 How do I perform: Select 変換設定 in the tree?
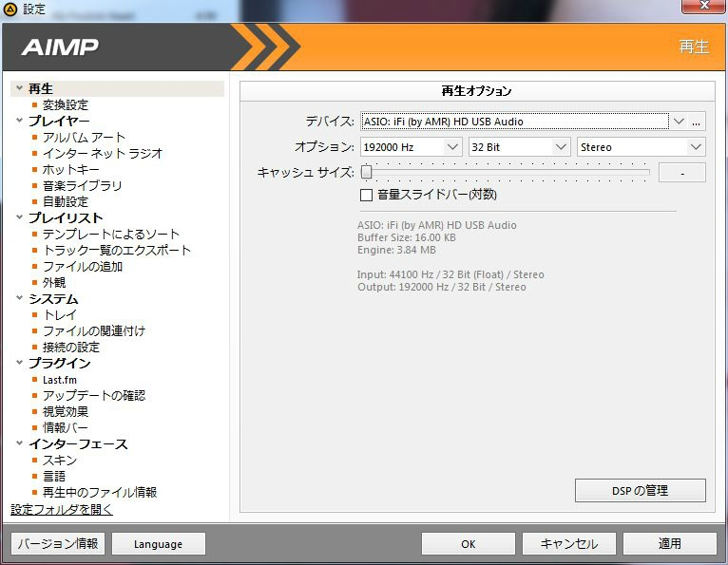66,104
